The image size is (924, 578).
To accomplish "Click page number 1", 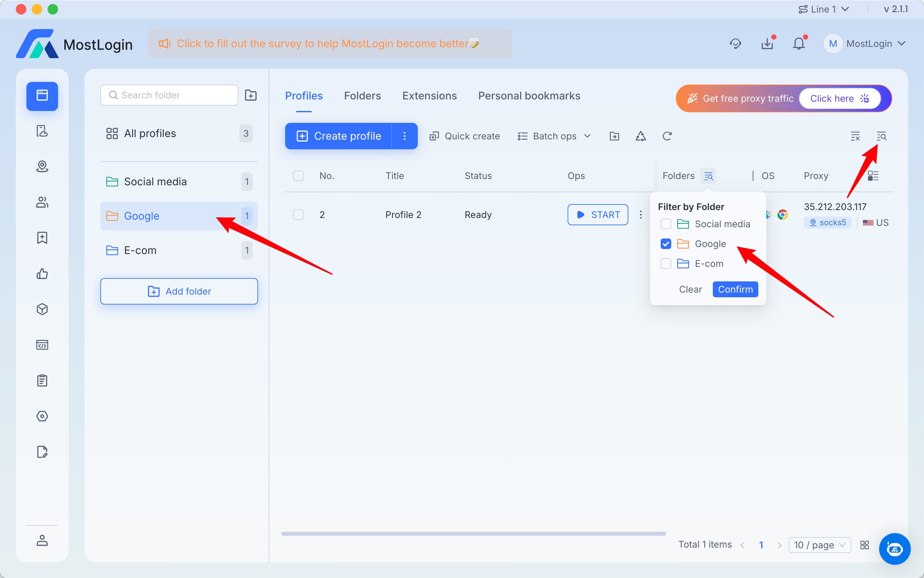I will click(x=761, y=545).
